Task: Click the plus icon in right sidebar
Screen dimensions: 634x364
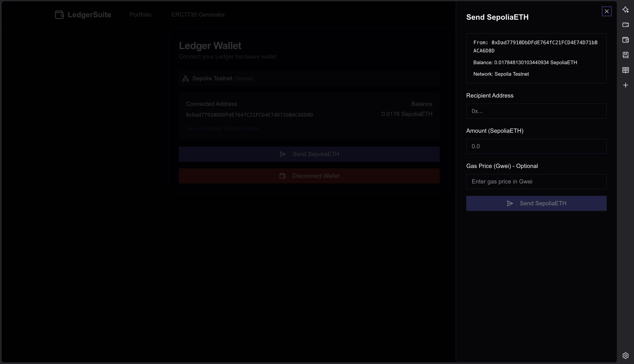Action: point(625,85)
